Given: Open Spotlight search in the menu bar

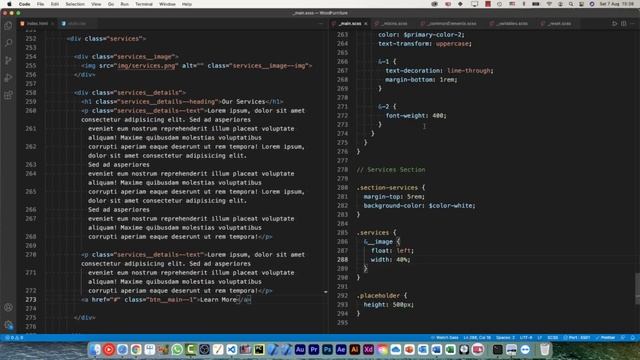Looking at the screenshot, I should coord(571,4).
